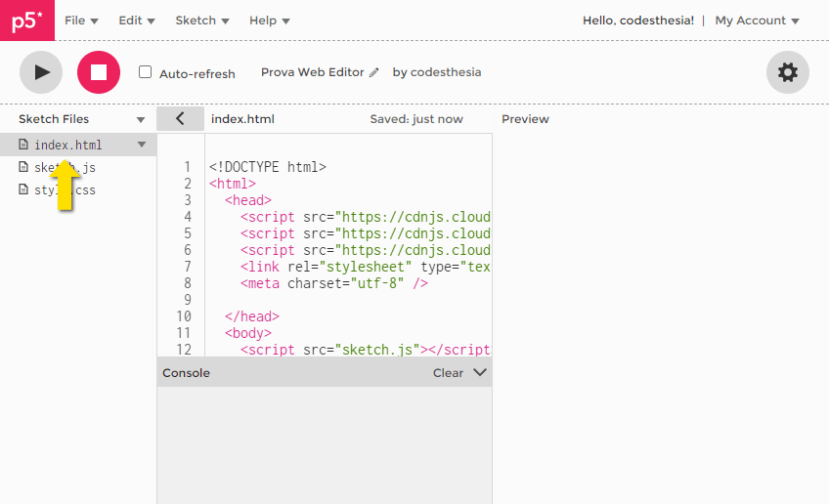Collapse the sidebar with the left chevron
Image resolution: width=829 pixels, height=504 pixels.
[x=180, y=119]
